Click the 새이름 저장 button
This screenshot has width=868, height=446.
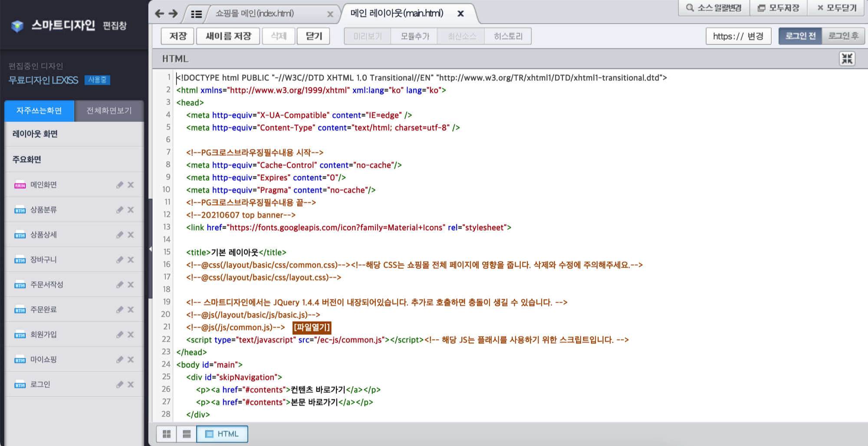[228, 36]
